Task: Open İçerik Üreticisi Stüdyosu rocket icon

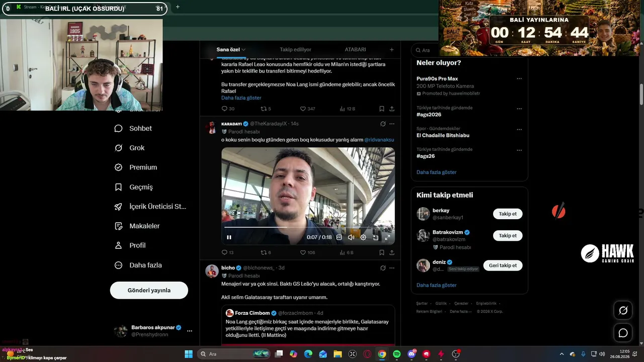Action: pos(118,207)
